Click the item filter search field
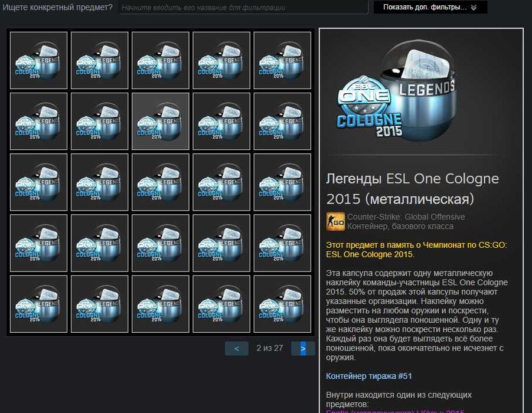The width and height of the screenshot is (532, 413). [x=243, y=7]
